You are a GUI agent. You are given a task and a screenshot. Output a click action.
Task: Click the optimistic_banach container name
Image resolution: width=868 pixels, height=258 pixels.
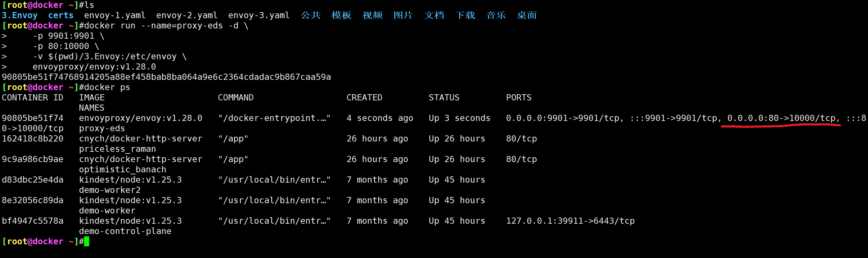coord(122,170)
